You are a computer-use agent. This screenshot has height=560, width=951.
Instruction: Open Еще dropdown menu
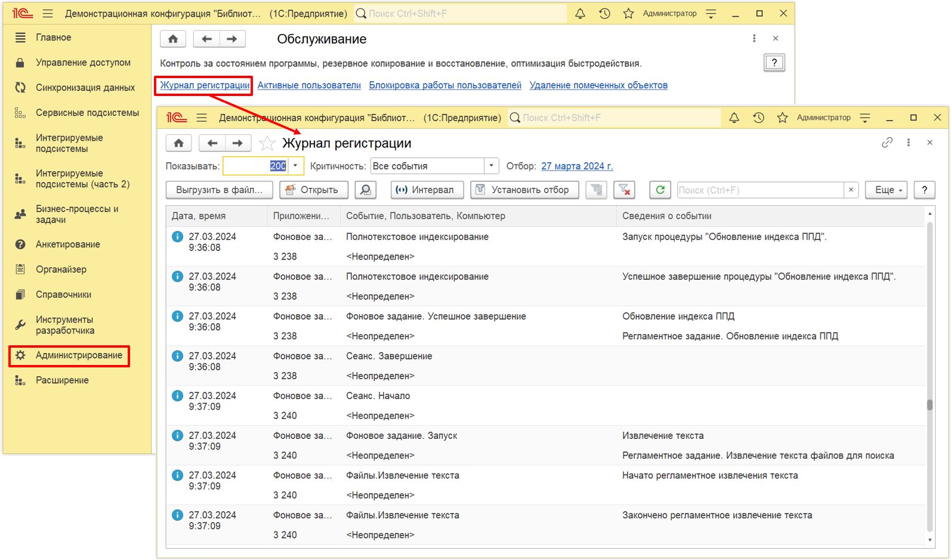point(887,190)
